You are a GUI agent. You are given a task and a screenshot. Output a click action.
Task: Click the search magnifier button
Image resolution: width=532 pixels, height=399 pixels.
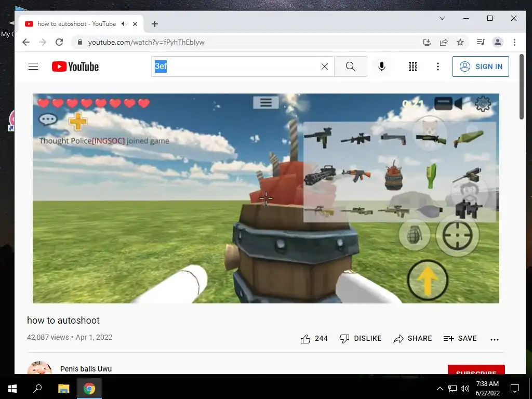point(351,66)
